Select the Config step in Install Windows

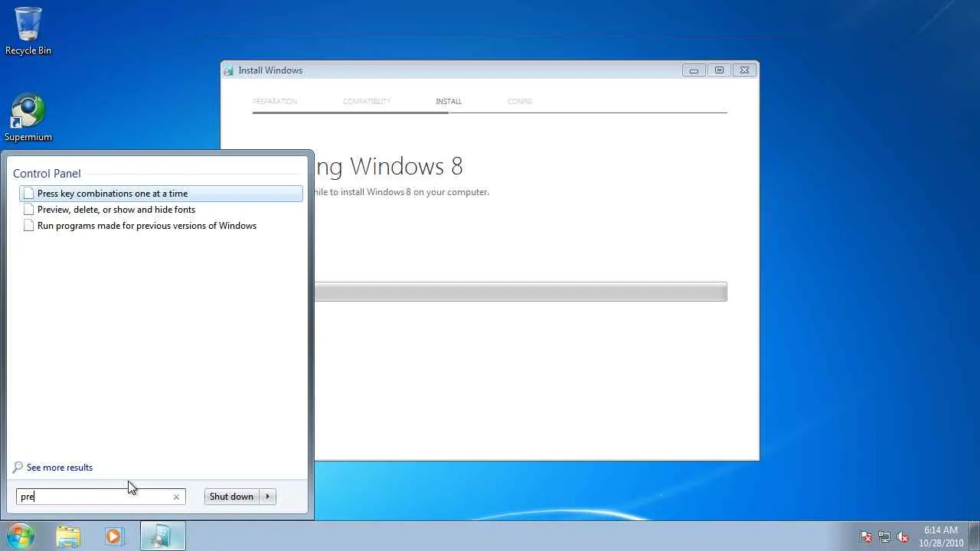click(520, 101)
